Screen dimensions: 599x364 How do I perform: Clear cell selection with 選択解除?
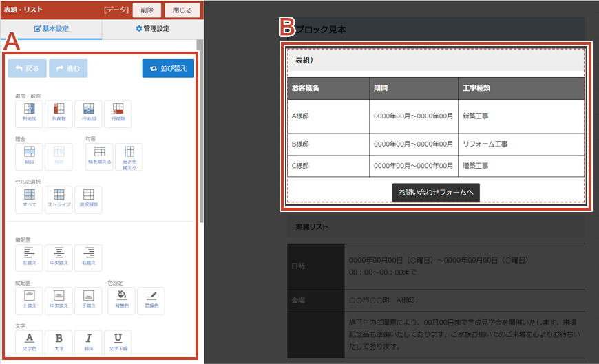(x=88, y=198)
